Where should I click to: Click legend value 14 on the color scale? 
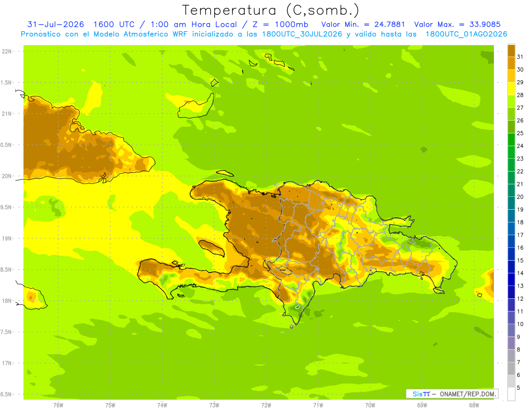[520, 273]
